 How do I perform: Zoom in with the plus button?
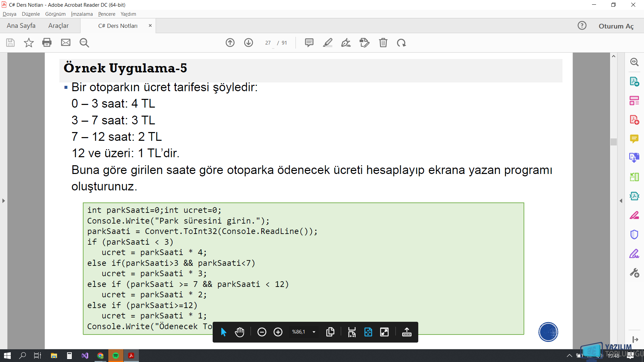coord(278,332)
